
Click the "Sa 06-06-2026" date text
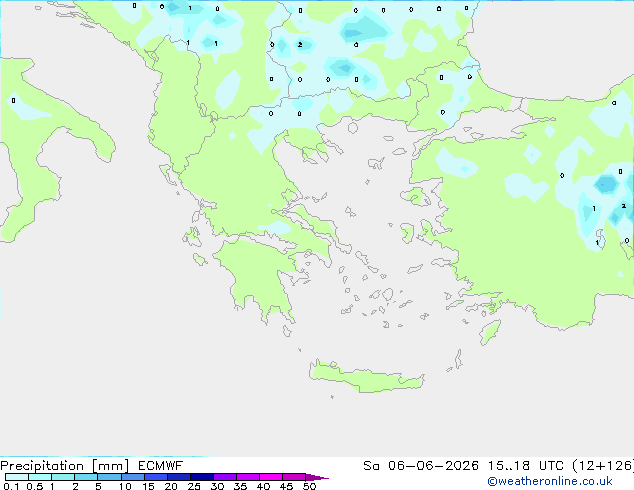(421, 466)
